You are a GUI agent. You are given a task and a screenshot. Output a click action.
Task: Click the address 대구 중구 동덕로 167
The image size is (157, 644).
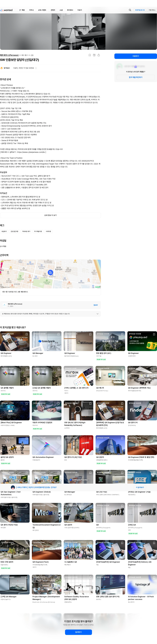tap(15, 292)
